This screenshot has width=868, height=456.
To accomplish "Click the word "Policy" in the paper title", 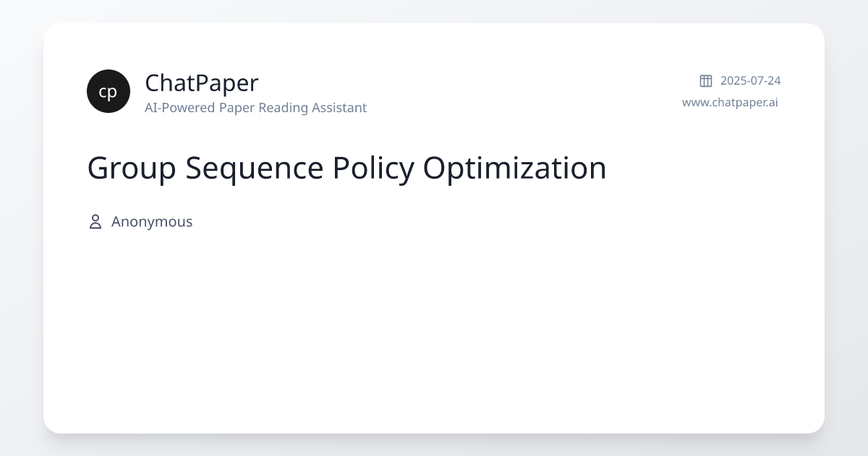I will (x=373, y=168).
